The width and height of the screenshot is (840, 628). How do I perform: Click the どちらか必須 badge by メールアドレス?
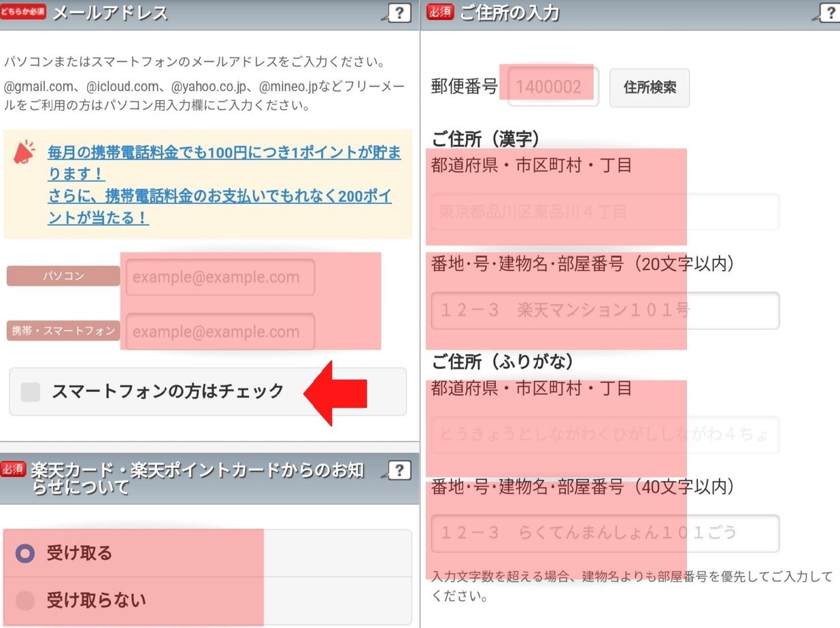[23, 12]
